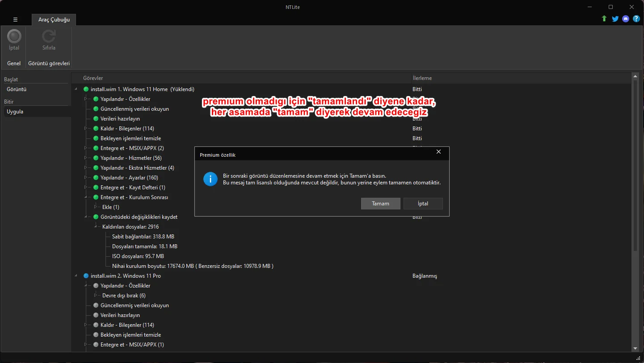Expand the Yapılandır - Hizmetler (56) node

pyautogui.click(x=86, y=158)
